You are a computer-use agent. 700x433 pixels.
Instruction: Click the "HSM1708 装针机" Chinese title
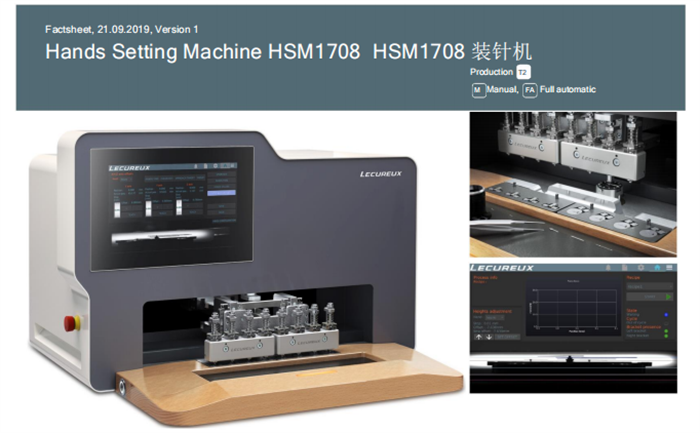[x=452, y=52]
